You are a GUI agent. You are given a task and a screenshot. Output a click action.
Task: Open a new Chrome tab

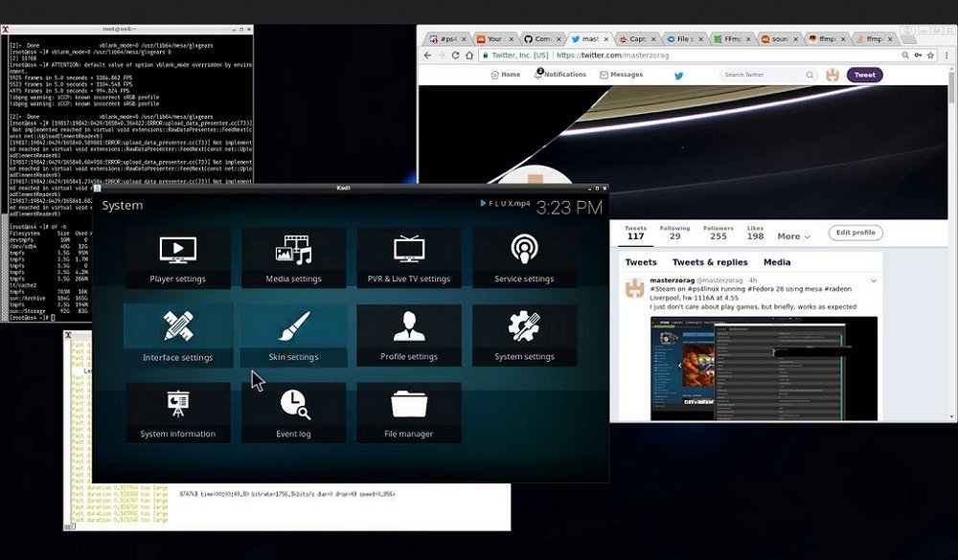coord(908,39)
